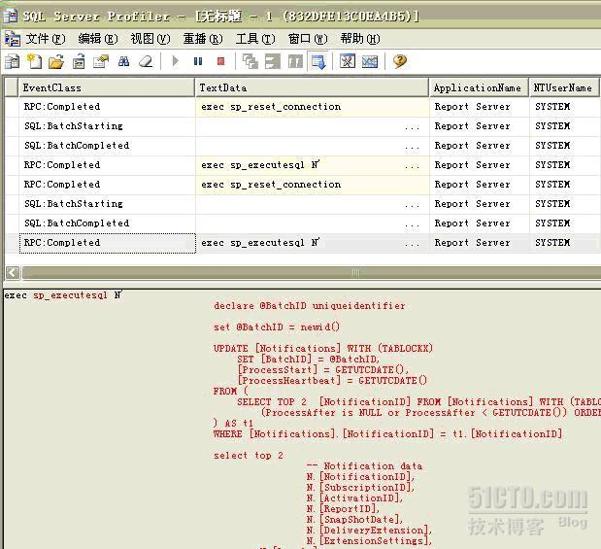Viewport: 601px width, 549px height.
Task: Click '[ProcessStart] = GETUTCDATE(),' line
Action: pos(323,370)
